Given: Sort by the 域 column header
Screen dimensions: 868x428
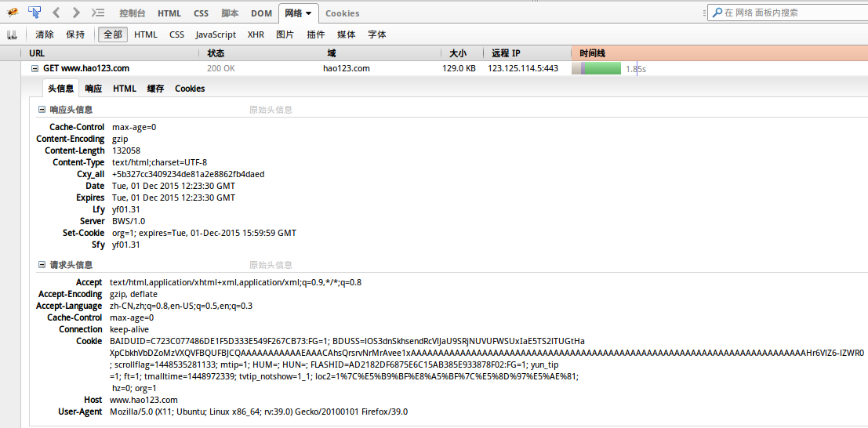Looking at the screenshot, I should 380,53.
